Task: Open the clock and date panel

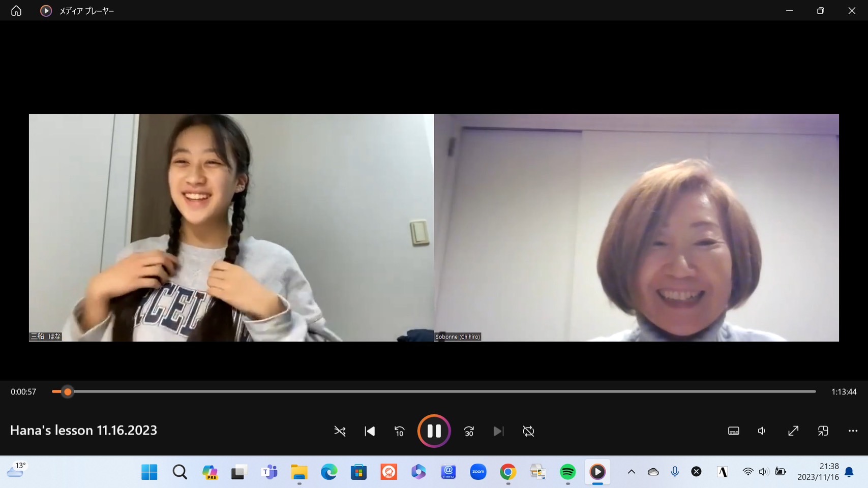Action: (818, 472)
